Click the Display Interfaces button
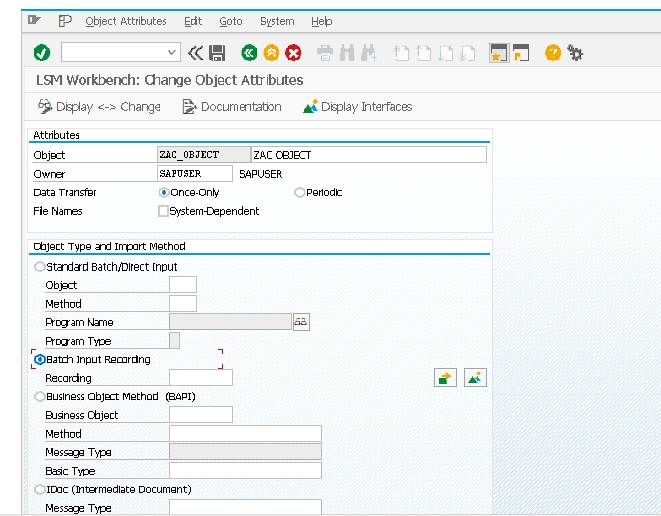661x516 pixels. click(357, 107)
